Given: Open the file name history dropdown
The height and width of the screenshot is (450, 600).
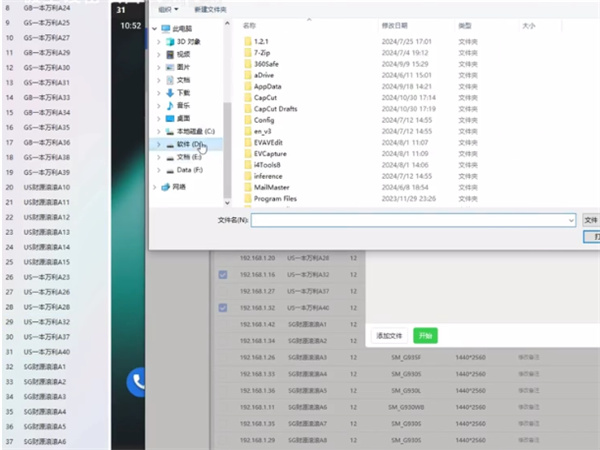Looking at the screenshot, I should pyautogui.click(x=571, y=220).
